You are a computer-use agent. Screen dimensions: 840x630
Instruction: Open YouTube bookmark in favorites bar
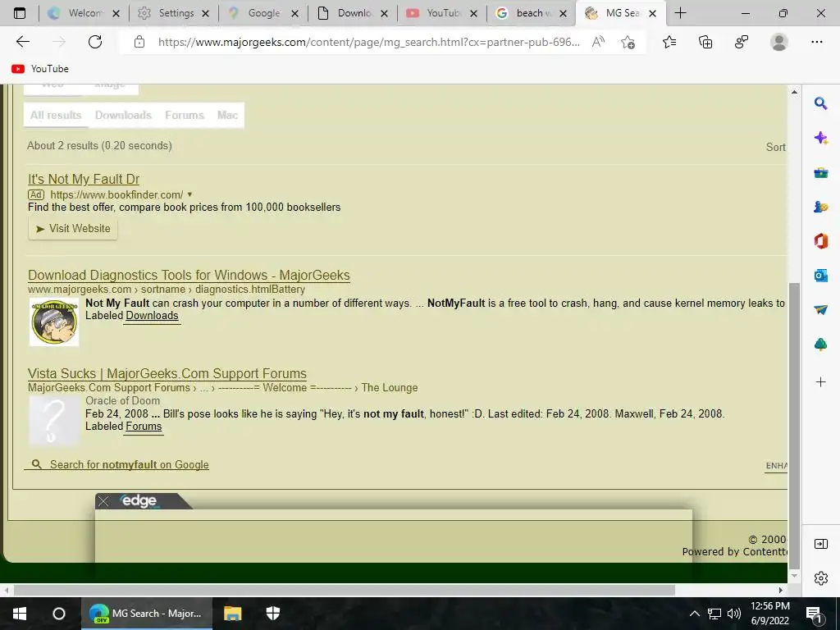(40, 69)
